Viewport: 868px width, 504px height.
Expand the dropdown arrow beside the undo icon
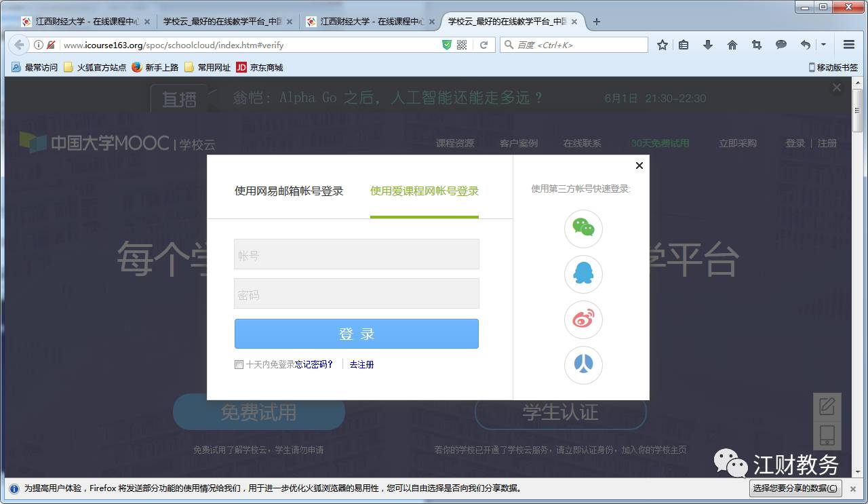823,45
